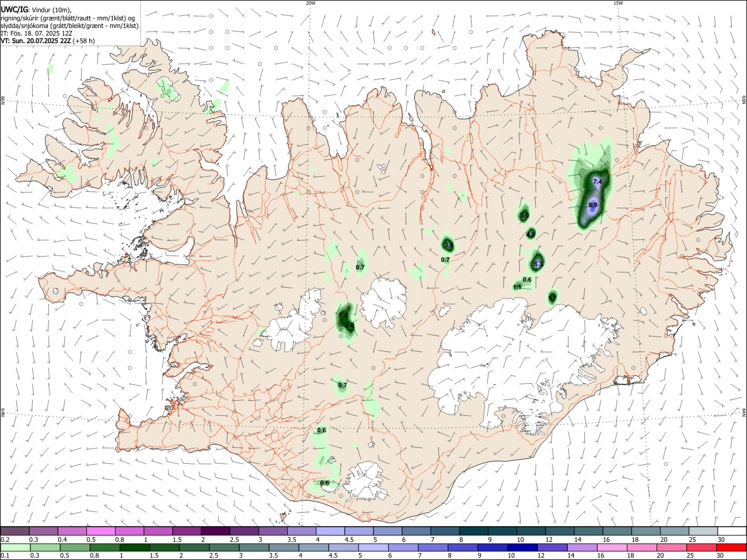Select the pale green 0.1–0.3 rain swatch

click(x=15, y=548)
